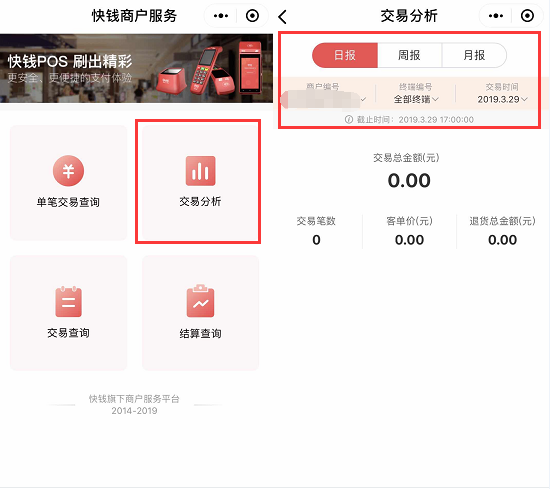Close 快钱商户服务 mini program via circle icon
The width and height of the screenshot is (550, 489).
click(x=252, y=16)
